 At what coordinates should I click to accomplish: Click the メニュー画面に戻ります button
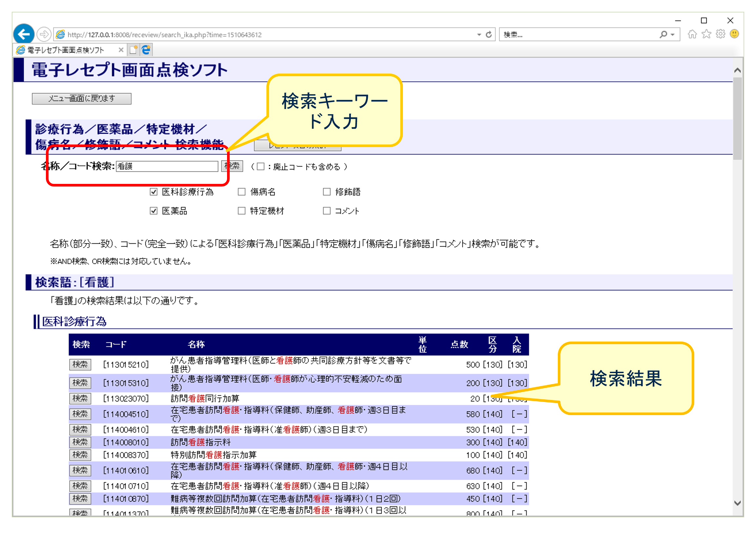click(81, 99)
